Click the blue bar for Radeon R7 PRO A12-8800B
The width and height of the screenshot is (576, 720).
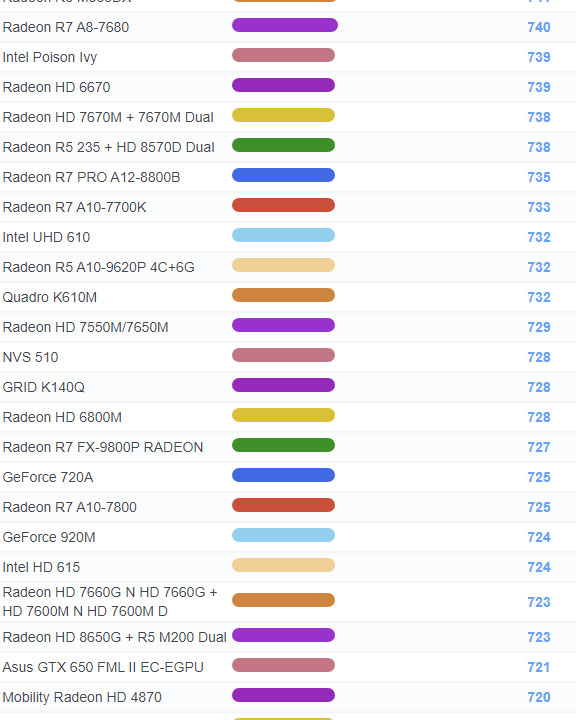[283, 175]
